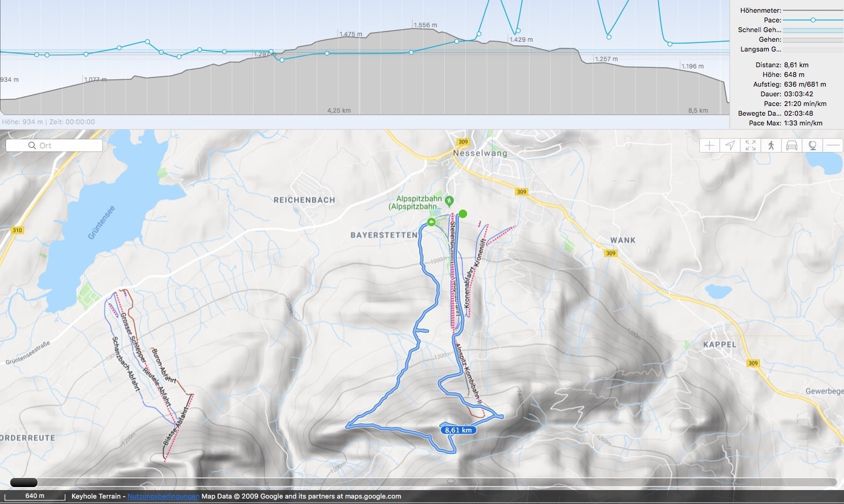Viewport: 844px width, 504px height.
Task: Open the Nutzungsbedingungen link
Action: click(163, 496)
